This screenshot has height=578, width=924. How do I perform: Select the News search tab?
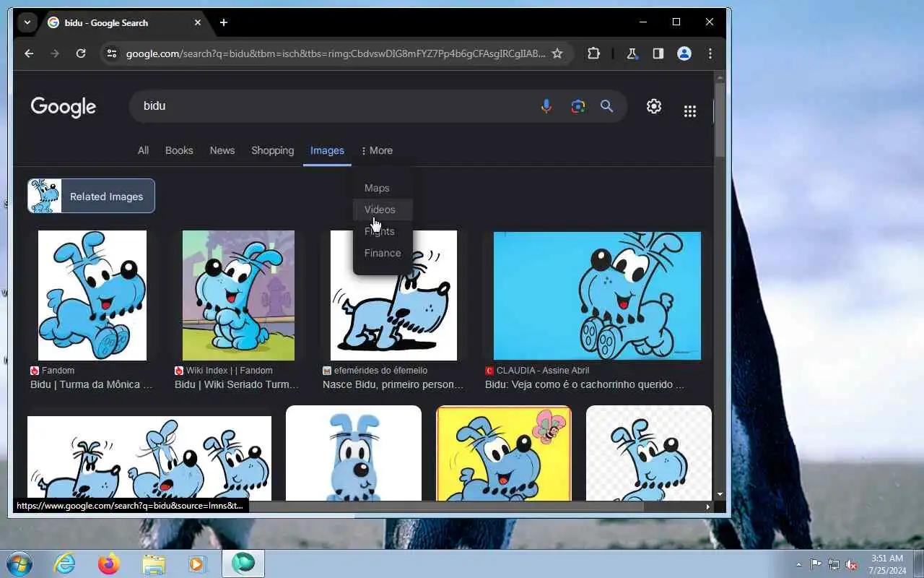point(222,150)
